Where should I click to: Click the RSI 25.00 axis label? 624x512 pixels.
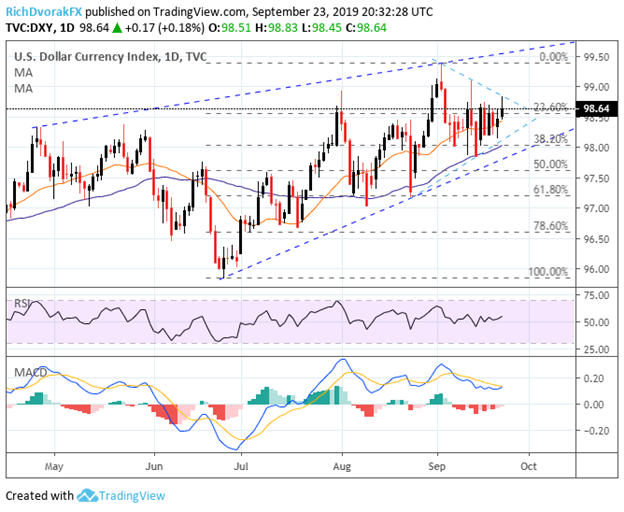(596, 350)
